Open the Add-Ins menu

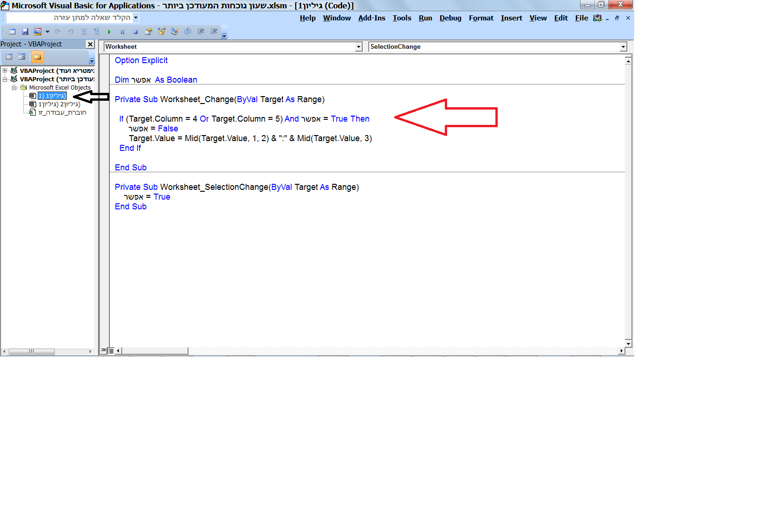pyautogui.click(x=371, y=18)
